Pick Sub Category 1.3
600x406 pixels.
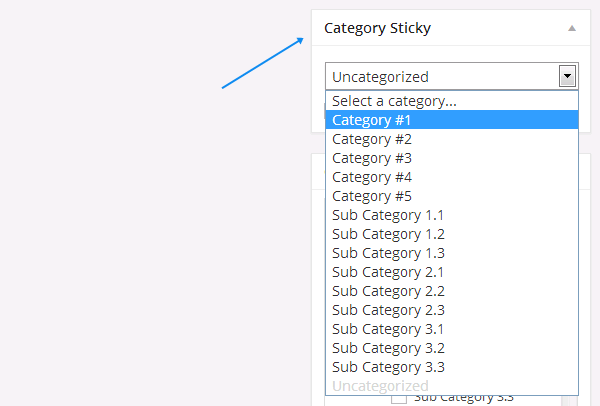(452, 253)
